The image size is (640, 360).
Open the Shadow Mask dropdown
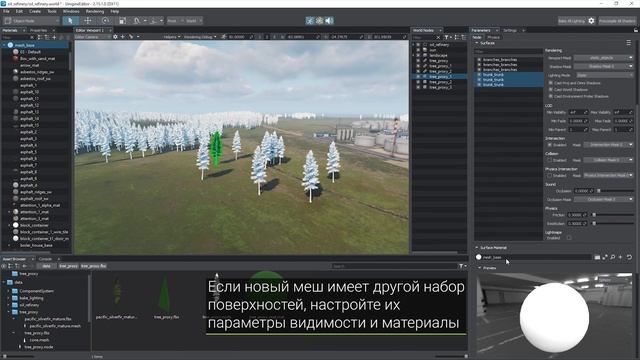[604, 66]
